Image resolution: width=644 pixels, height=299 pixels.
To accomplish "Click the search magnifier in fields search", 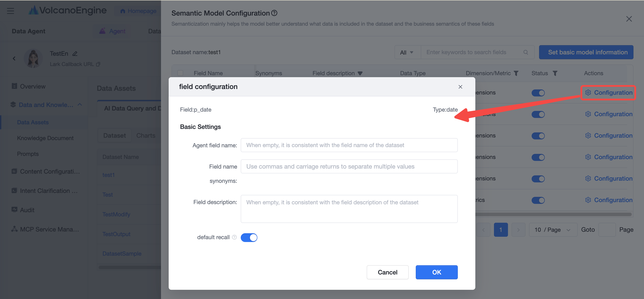I will [x=526, y=52].
